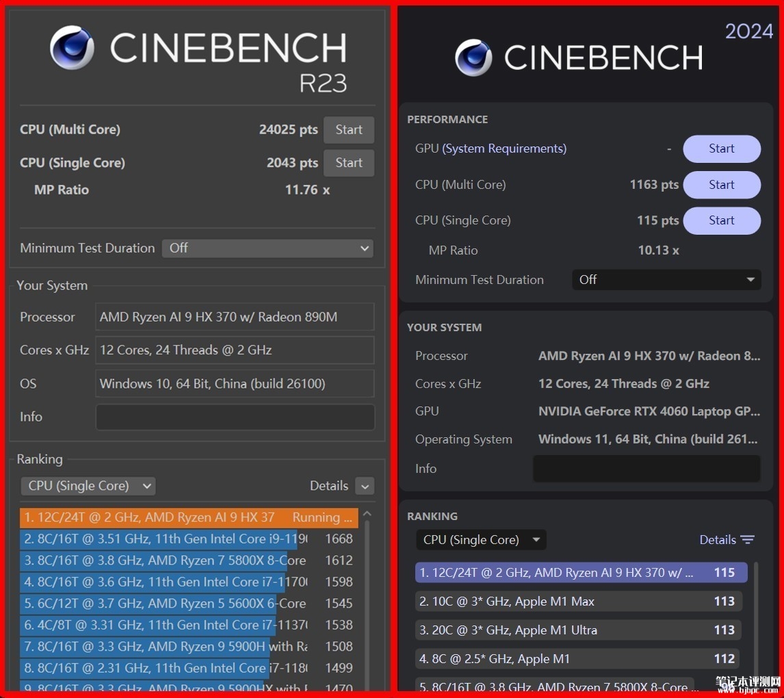This screenshot has width=784, height=698.
Task: Select R23 ranking row Ryzen 5 5600X
Action: pos(189,604)
